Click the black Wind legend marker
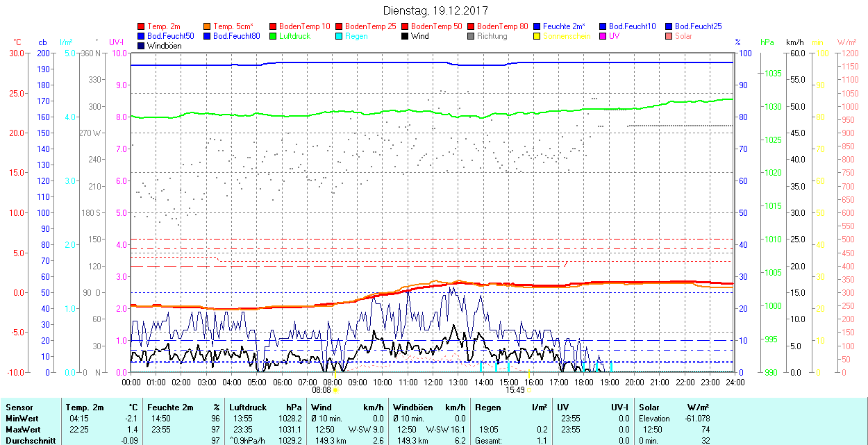The width and height of the screenshot is (868, 445). pos(405,36)
